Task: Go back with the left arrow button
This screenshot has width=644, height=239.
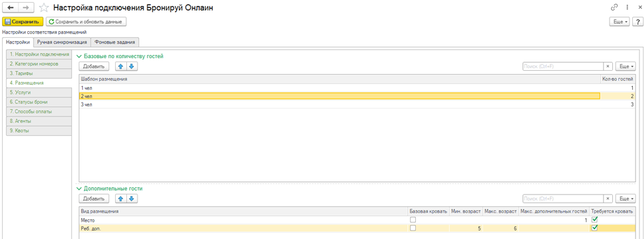Action: [x=11, y=8]
